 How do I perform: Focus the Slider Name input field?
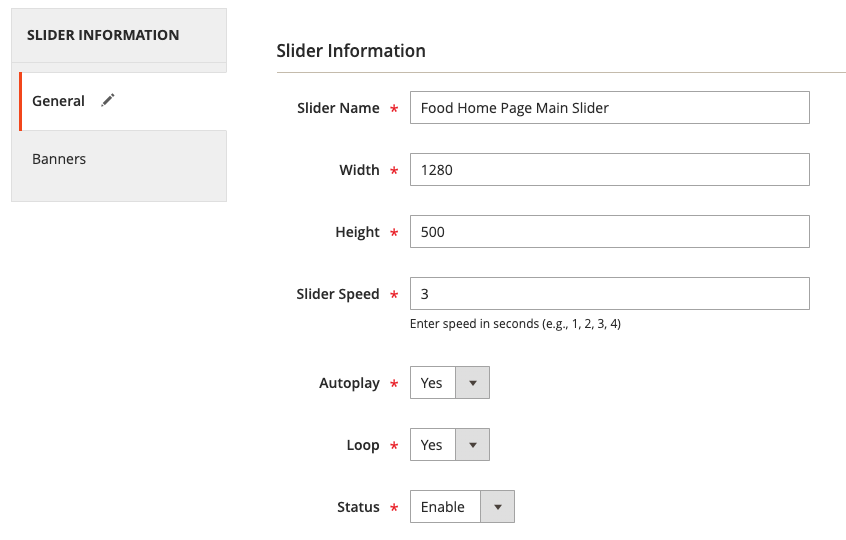(610, 108)
